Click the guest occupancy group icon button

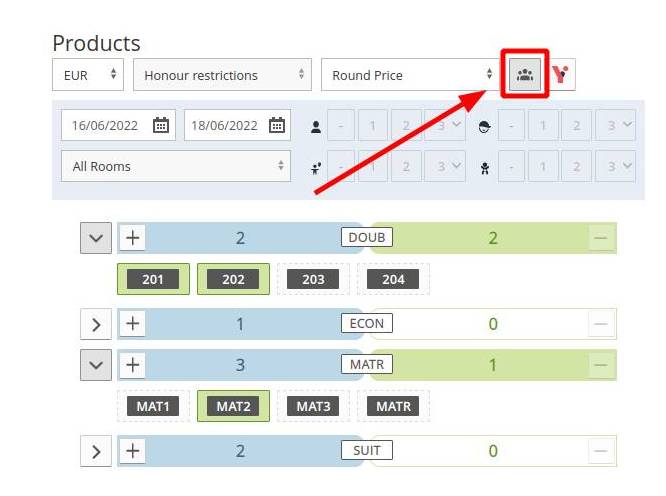(525, 75)
